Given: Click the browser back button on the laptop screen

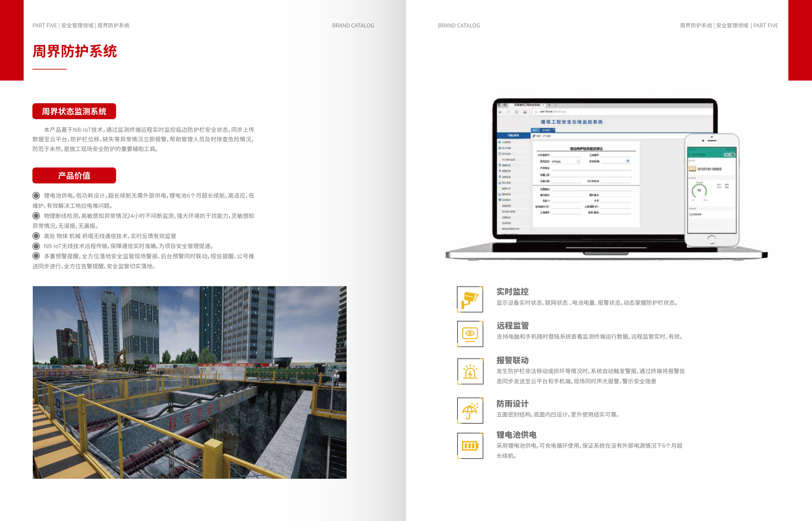Looking at the screenshot, I should pyautogui.click(x=500, y=112).
